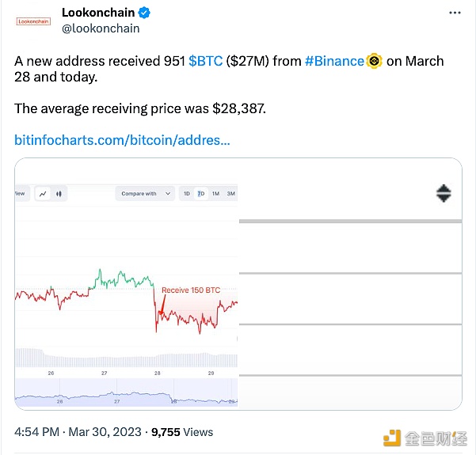Choose the 3M time range
This screenshot has height=455, width=476.
click(x=230, y=193)
